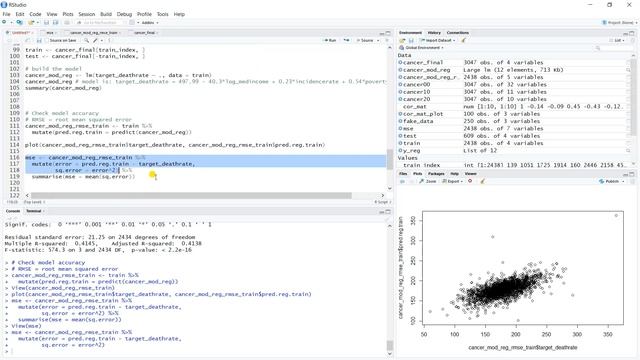Remove current plot with red X icon
Image resolution: width=640 pixels, height=360 pixels.
click(x=470, y=181)
